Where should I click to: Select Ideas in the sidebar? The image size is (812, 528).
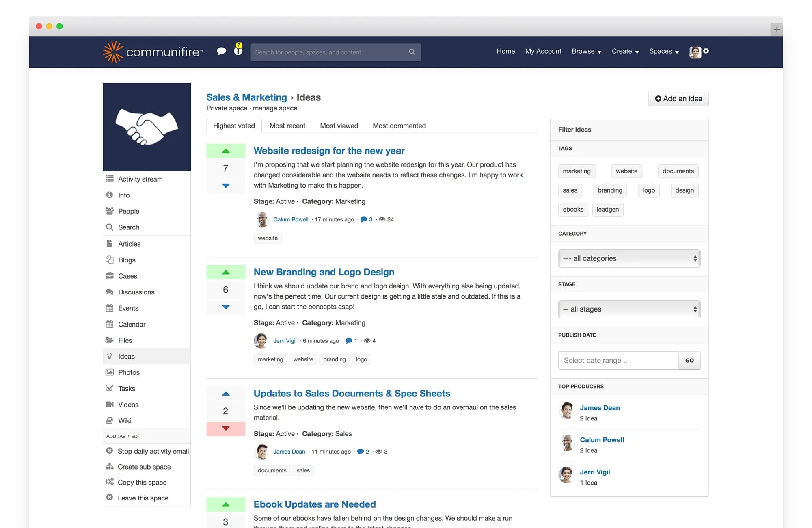147,357
